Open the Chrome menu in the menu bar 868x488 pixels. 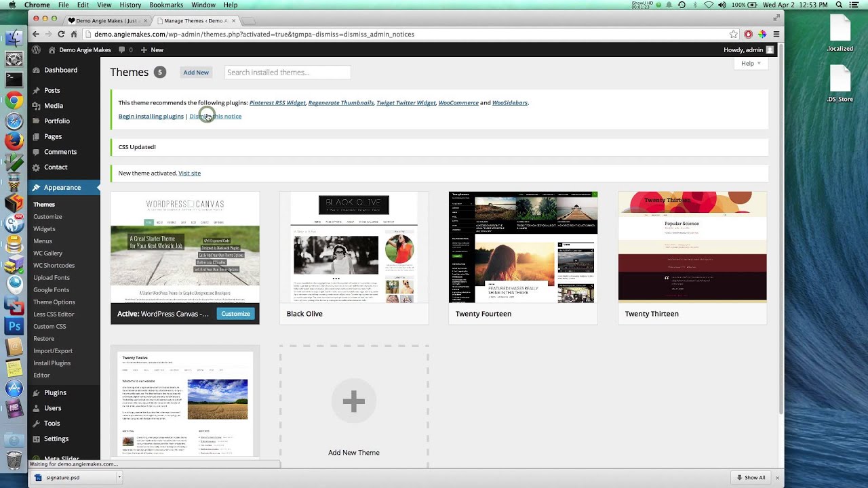[x=37, y=5]
